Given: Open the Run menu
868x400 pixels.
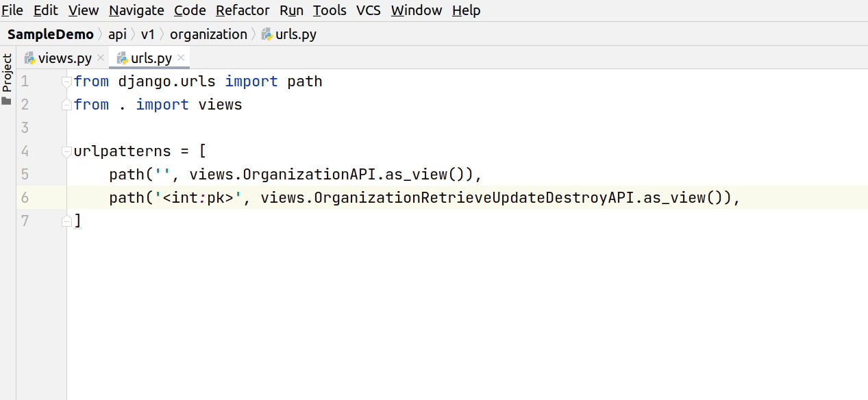Looking at the screenshot, I should click(291, 10).
